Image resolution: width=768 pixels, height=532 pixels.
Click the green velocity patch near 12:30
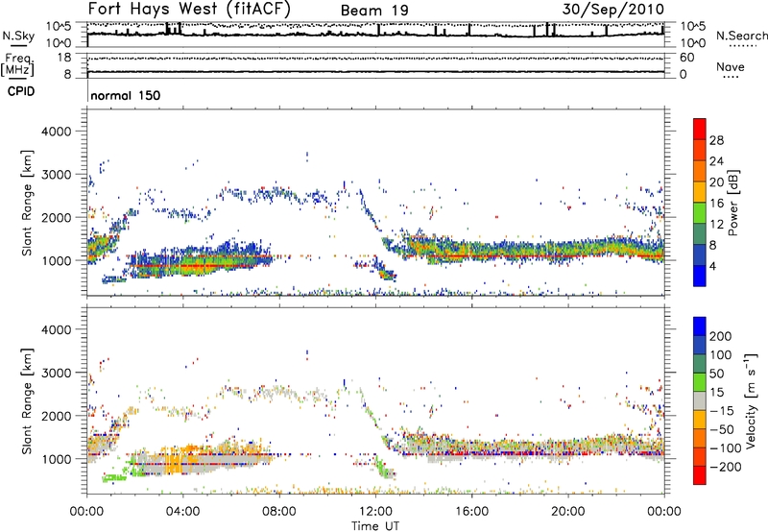pos(387,470)
